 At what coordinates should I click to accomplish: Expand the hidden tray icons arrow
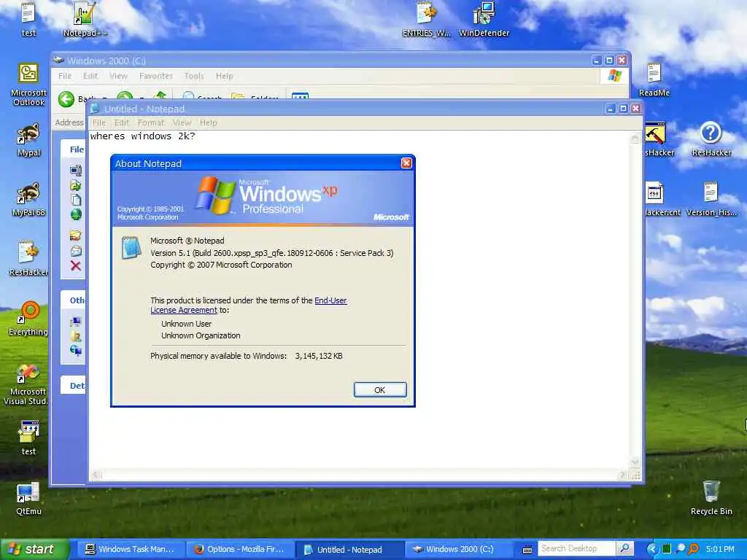pyautogui.click(x=652, y=549)
